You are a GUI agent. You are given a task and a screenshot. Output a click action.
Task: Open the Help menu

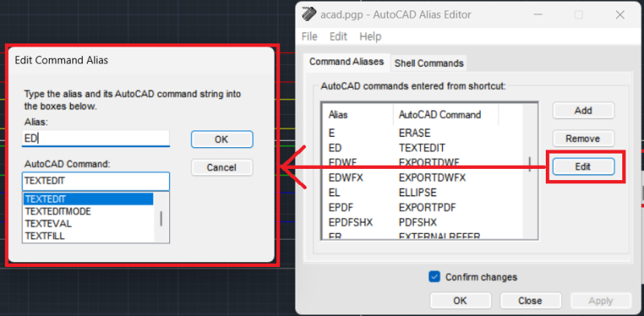coord(370,36)
